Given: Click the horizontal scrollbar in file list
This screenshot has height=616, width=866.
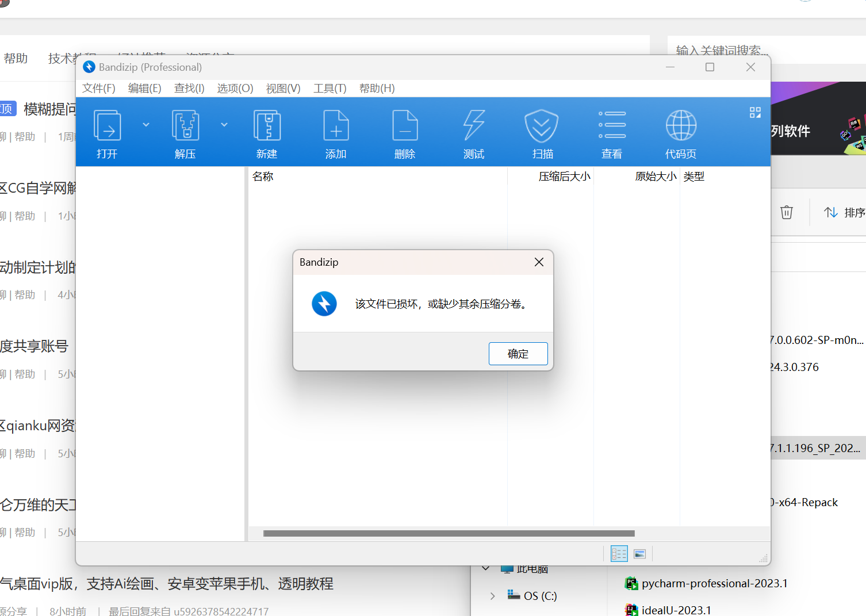Looking at the screenshot, I should point(449,533).
